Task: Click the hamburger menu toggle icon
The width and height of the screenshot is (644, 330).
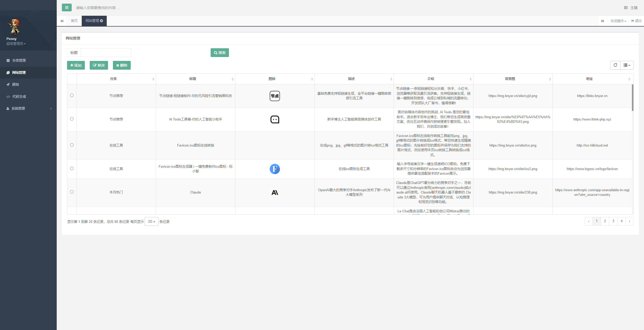Action: point(67,7)
